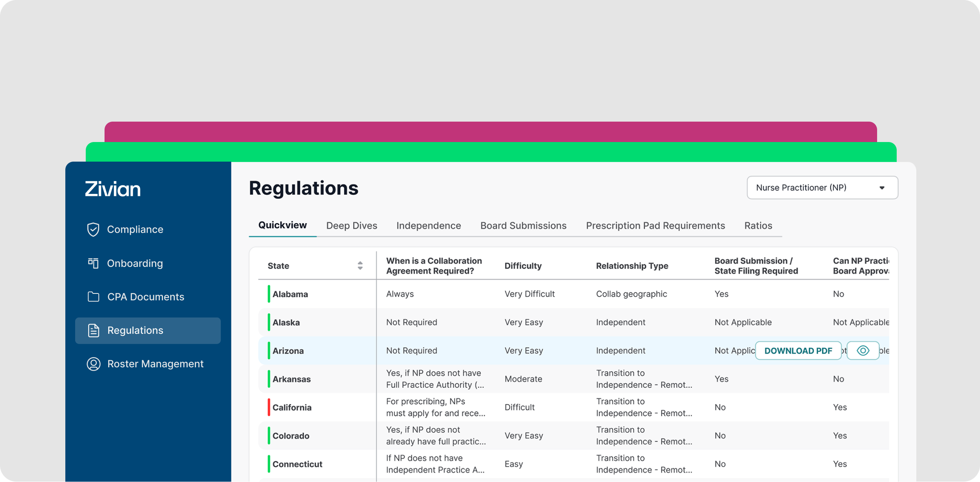
Task: Click the red status bar beside California
Action: pyautogui.click(x=269, y=407)
